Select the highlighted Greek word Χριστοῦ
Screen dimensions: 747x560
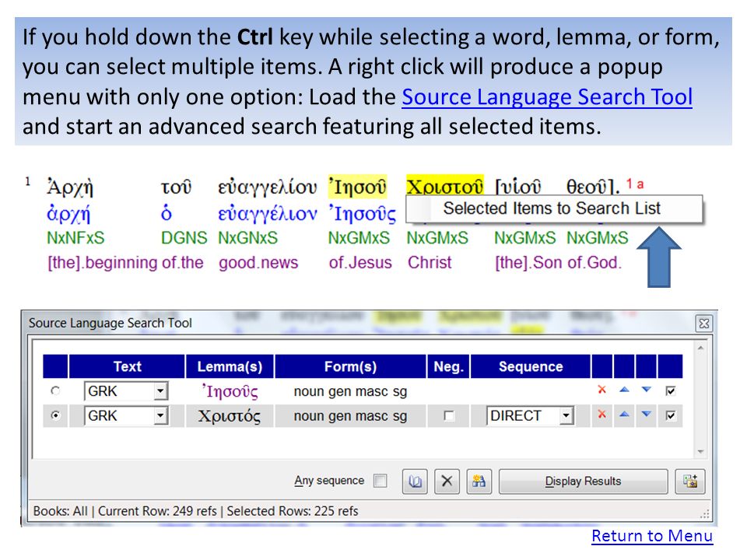444,187
